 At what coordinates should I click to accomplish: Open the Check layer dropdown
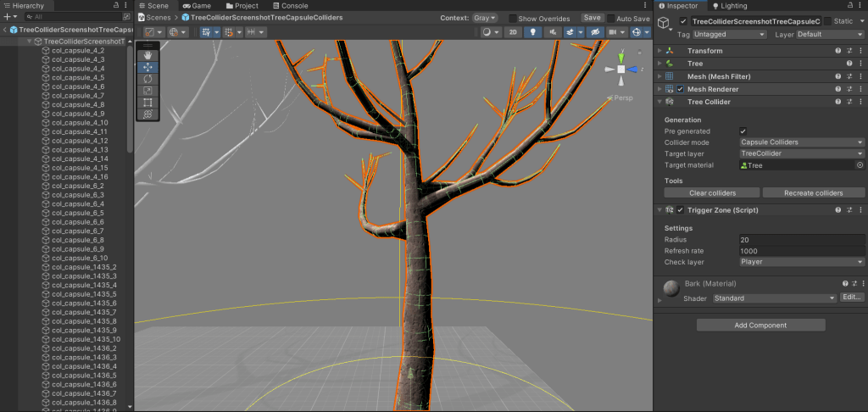[x=801, y=262]
